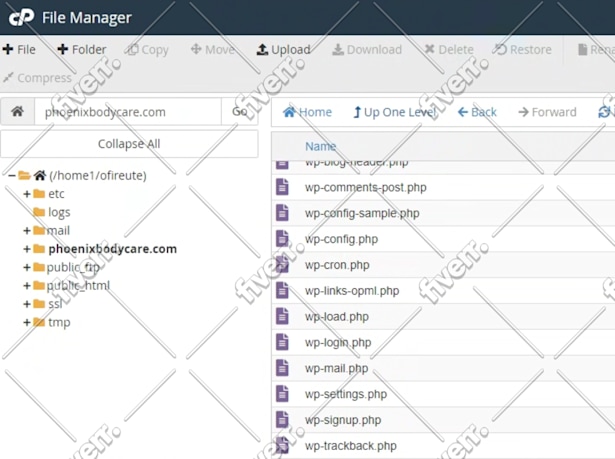This screenshot has height=459, width=615.
Task: Select the public_html folder label
Action: pos(78,286)
